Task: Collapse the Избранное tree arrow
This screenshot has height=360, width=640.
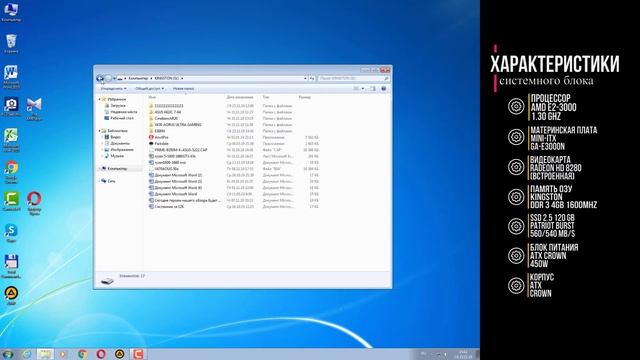Action: [99, 99]
